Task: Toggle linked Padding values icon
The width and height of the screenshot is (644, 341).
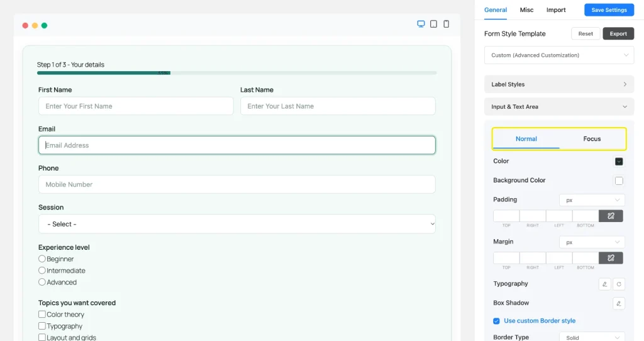Action: pos(611,216)
